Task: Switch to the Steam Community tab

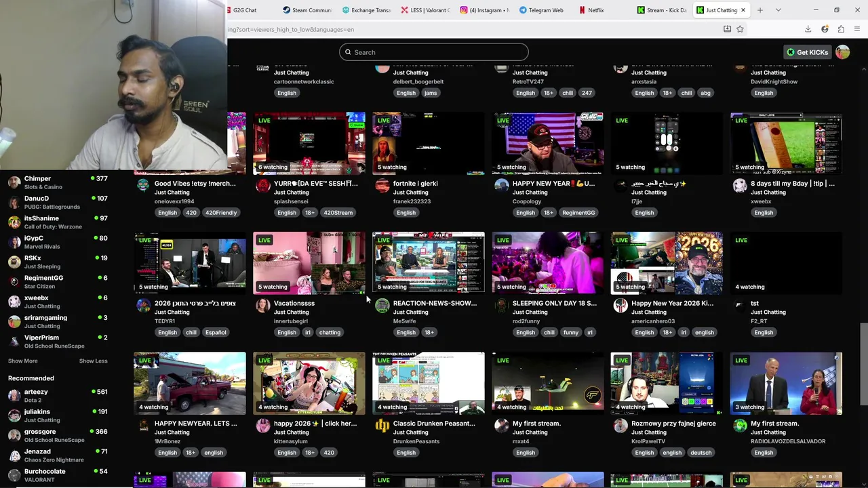Action: (307, 10)
